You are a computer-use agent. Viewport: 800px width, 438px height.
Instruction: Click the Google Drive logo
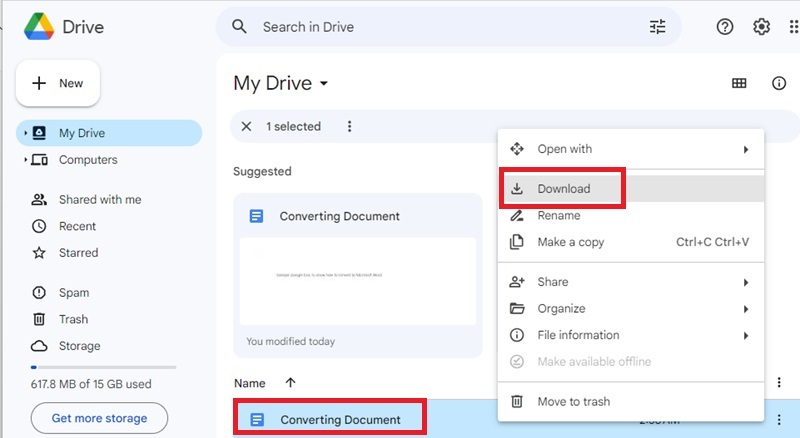tap(39, 27)
